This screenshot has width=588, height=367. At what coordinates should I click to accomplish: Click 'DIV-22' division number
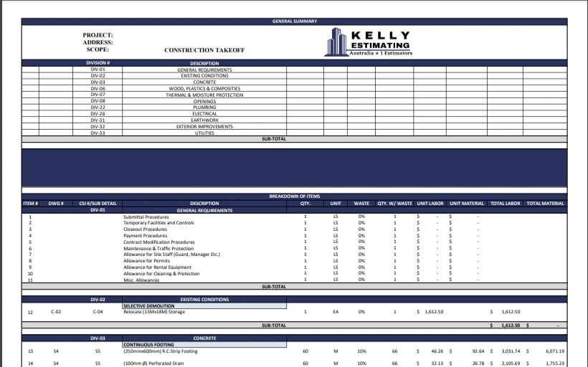[98, 108]
